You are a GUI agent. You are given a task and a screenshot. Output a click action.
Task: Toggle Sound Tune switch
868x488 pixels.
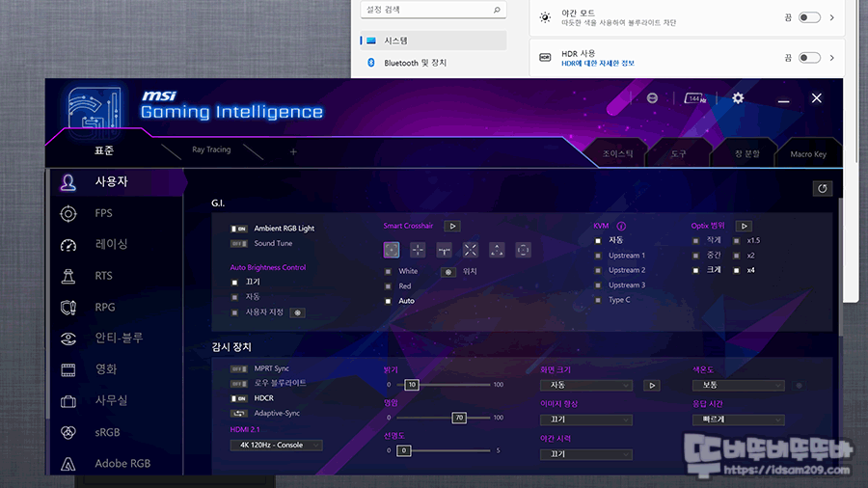[239, 243]
